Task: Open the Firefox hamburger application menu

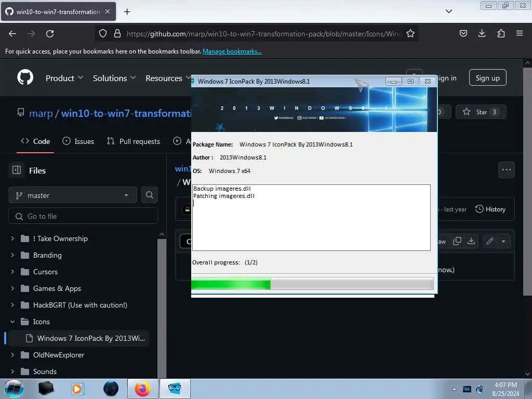Action: [519, 33]
